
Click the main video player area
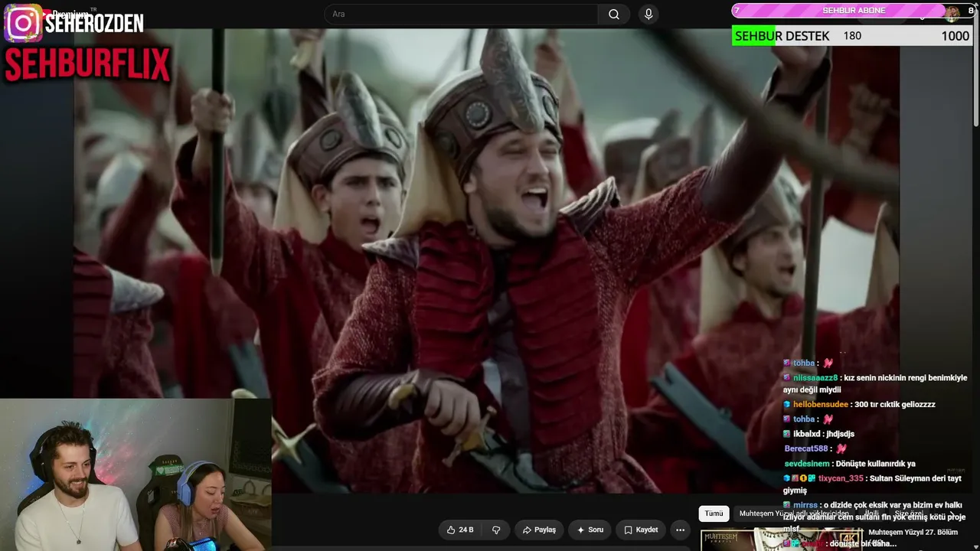coord(486,260)
